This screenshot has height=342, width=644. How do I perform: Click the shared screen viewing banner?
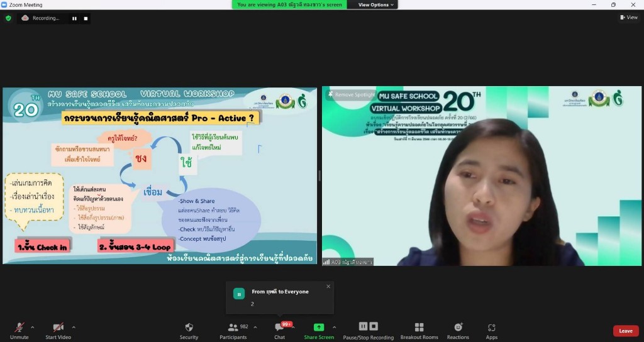tap(289, 4)
